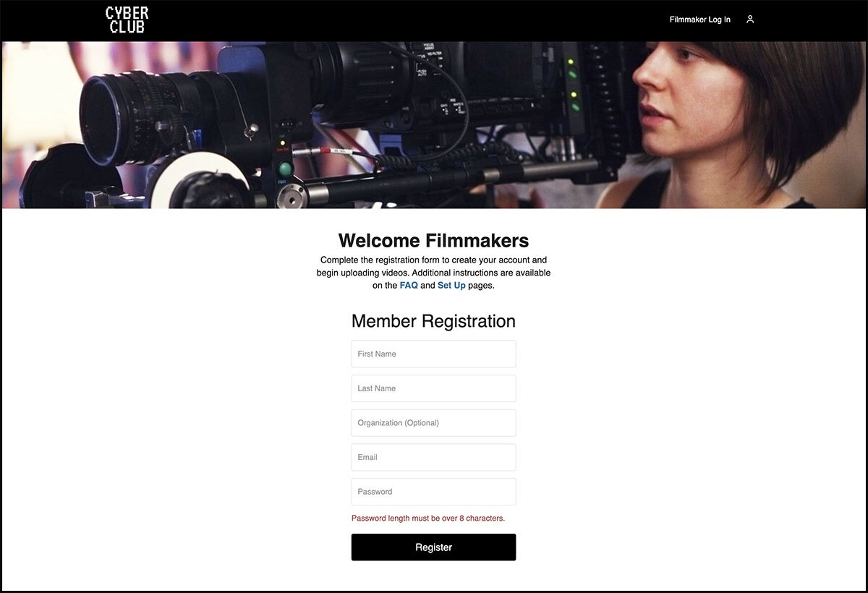The width and height of the screenshot is (868, 593).
Task: Open the Filmmaker Log In link
Action: point(699,20)
